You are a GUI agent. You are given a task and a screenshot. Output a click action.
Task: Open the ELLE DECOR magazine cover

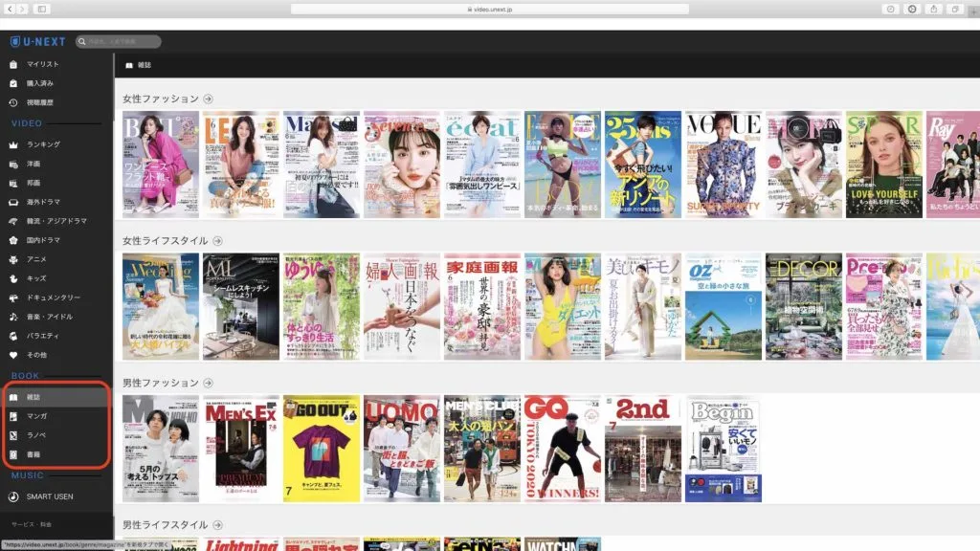[x=804, y=307]
